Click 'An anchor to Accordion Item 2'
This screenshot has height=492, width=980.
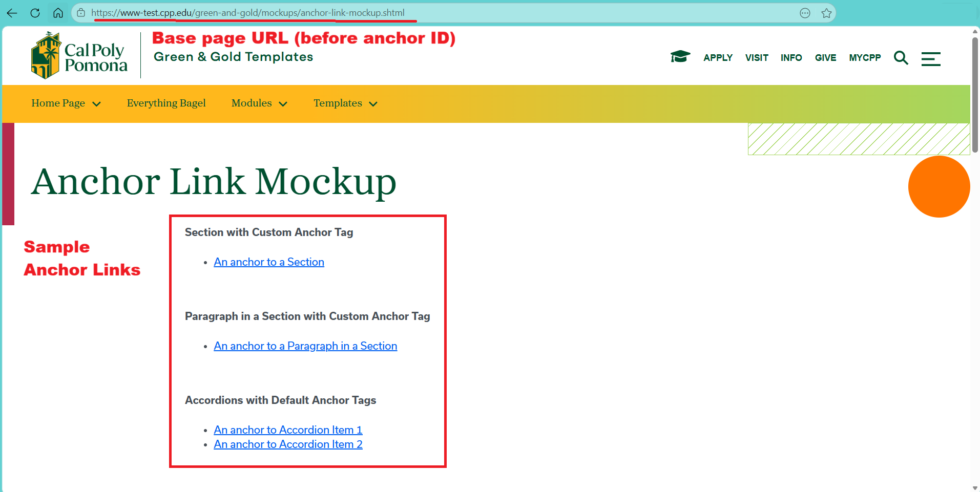tap(288, 444)
